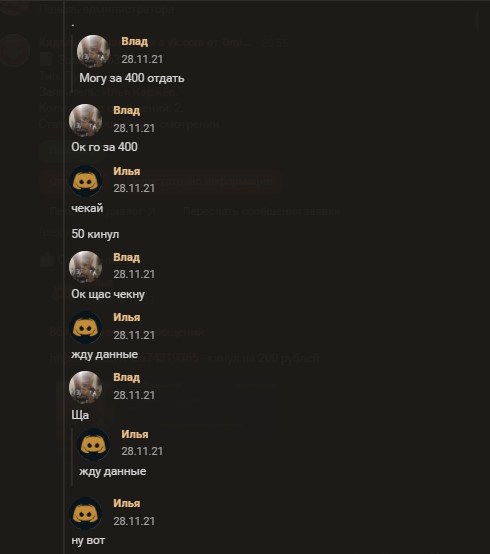Click the message 'Ок го за 400'
The height and width of the screenshot is (554, 490).
[x=104, y=147]
